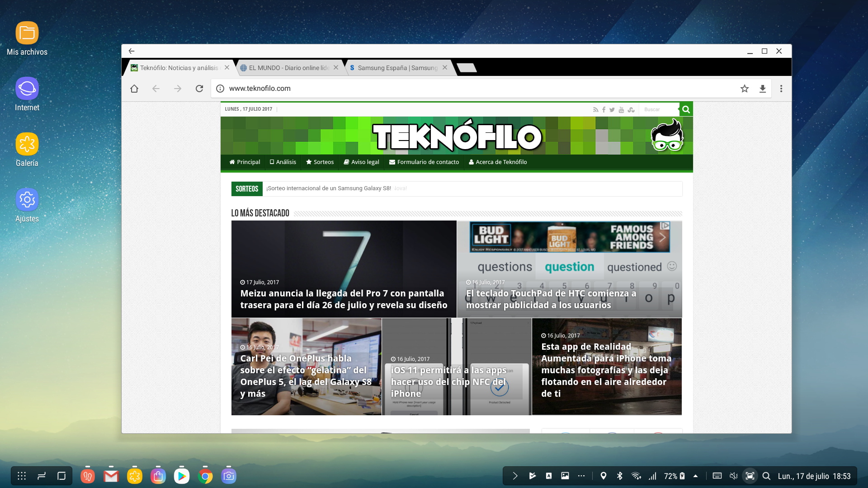868x488 pixels.
Task: Click the taskbar search magnifier
Action: pyautogui.click(x=766, y=476)
